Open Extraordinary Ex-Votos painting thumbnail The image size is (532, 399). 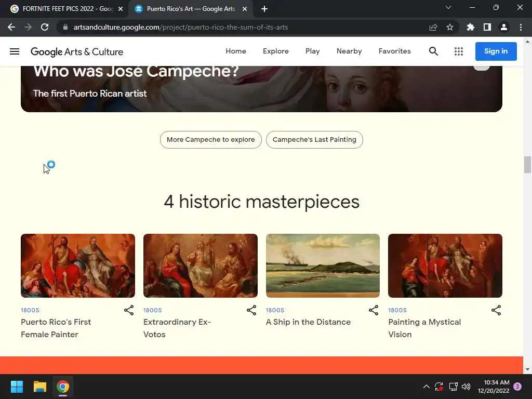201,265
